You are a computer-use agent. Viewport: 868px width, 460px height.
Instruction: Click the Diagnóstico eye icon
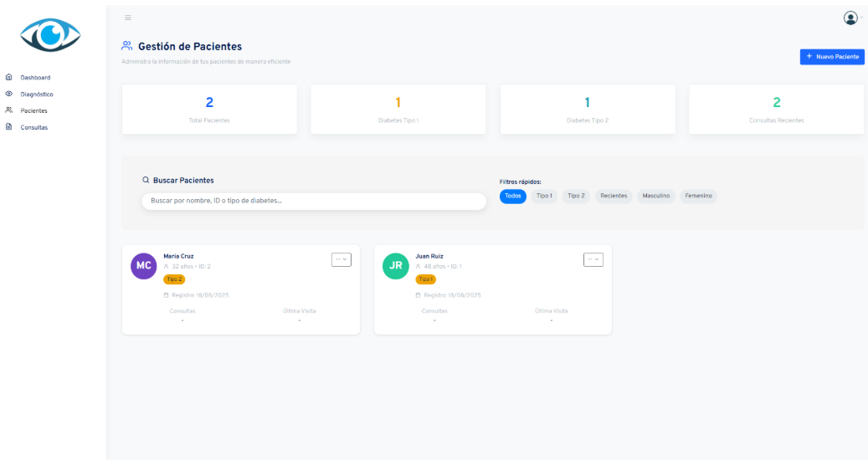(x=9, y=94)
